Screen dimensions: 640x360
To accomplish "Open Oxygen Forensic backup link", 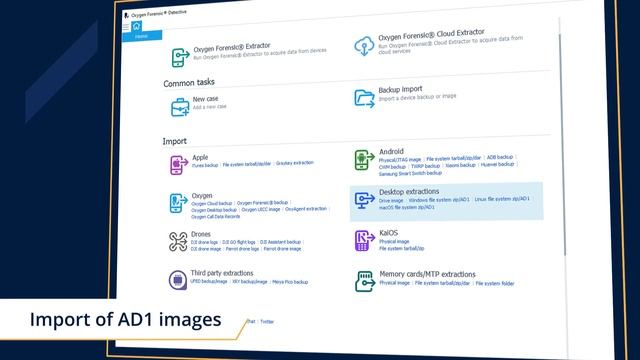I will click(262, 202).
